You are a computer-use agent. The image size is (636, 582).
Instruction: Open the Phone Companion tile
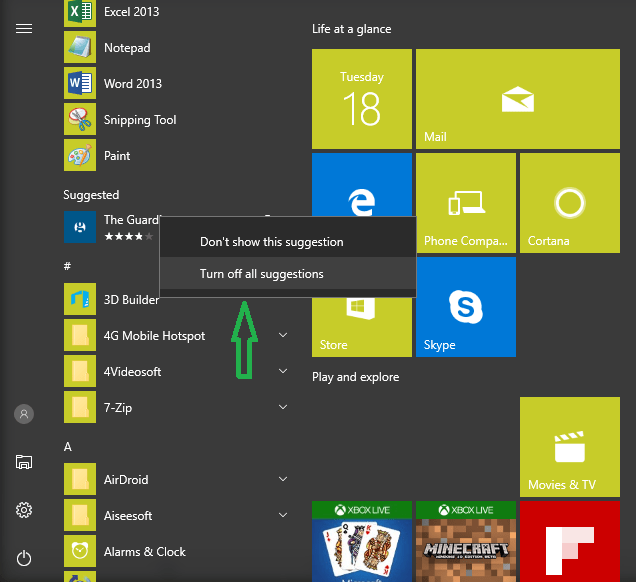pos(466,203)
